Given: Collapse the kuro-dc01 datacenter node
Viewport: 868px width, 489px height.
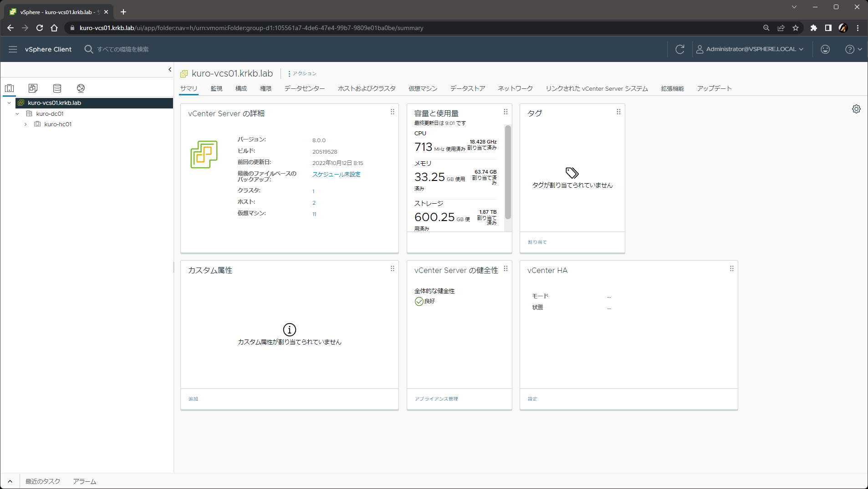Looking at the screenshot, I should point(17,114).
